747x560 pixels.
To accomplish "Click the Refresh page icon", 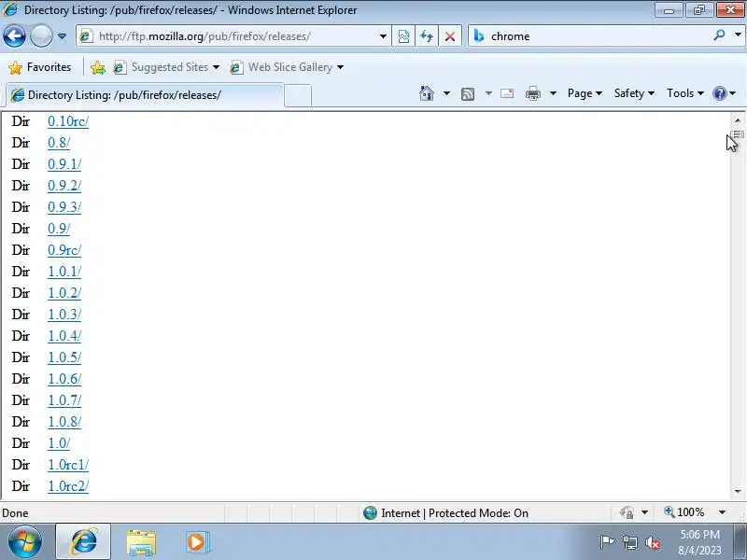I will 427,36.
